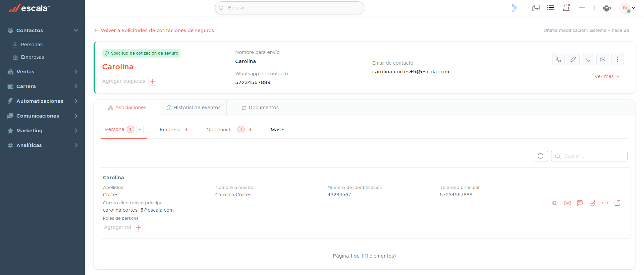Go back to Solicitudes de cotizaciones de seguros
This screenshot has width=644, height=275.
pos(154,30)
